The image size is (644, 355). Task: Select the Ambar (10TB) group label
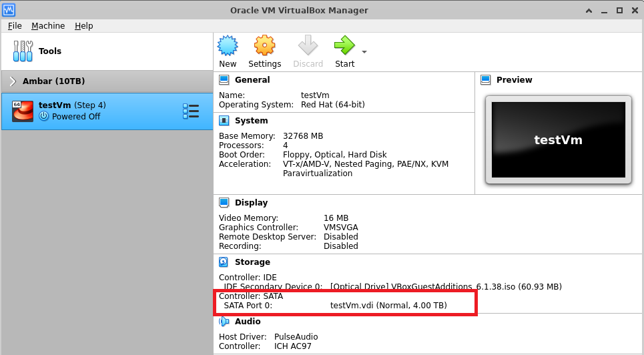54,81
